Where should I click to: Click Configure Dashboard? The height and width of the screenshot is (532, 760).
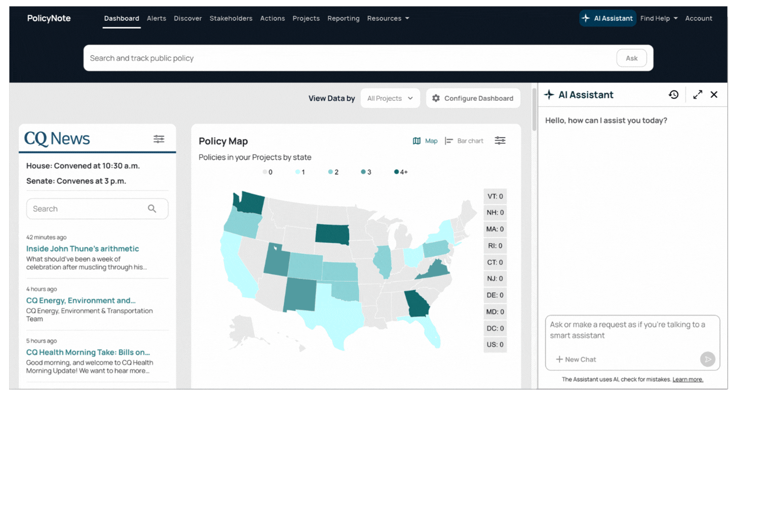point(473,98)
